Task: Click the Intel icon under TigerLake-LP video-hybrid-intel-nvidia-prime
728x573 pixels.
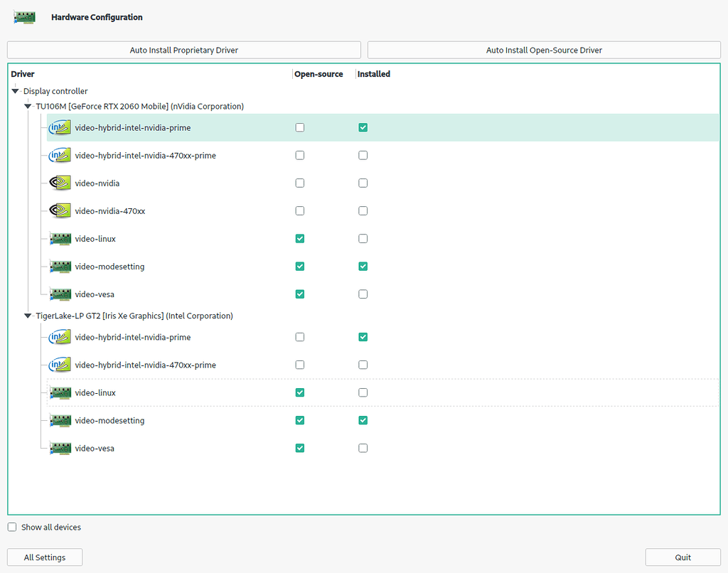Action: tap(60, 337)
